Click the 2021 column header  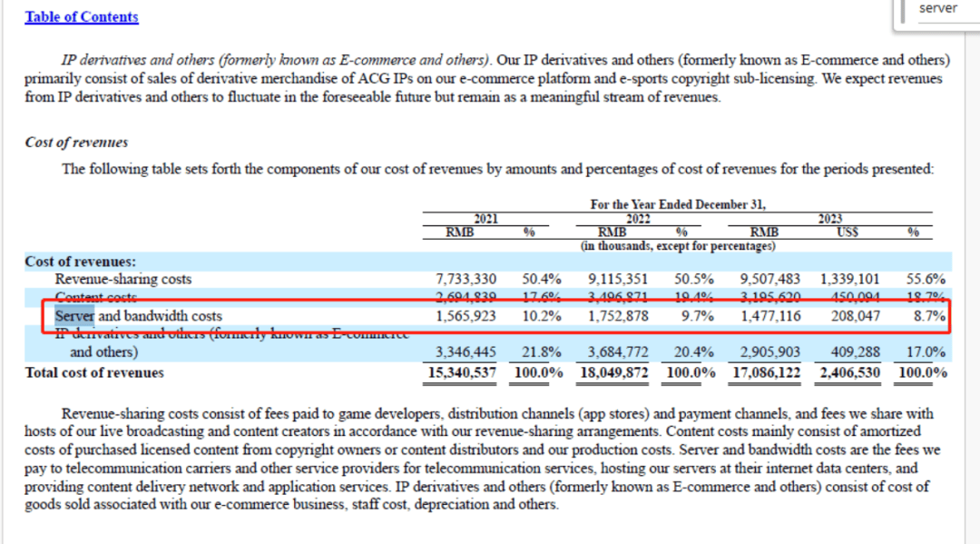pos(485,218)
